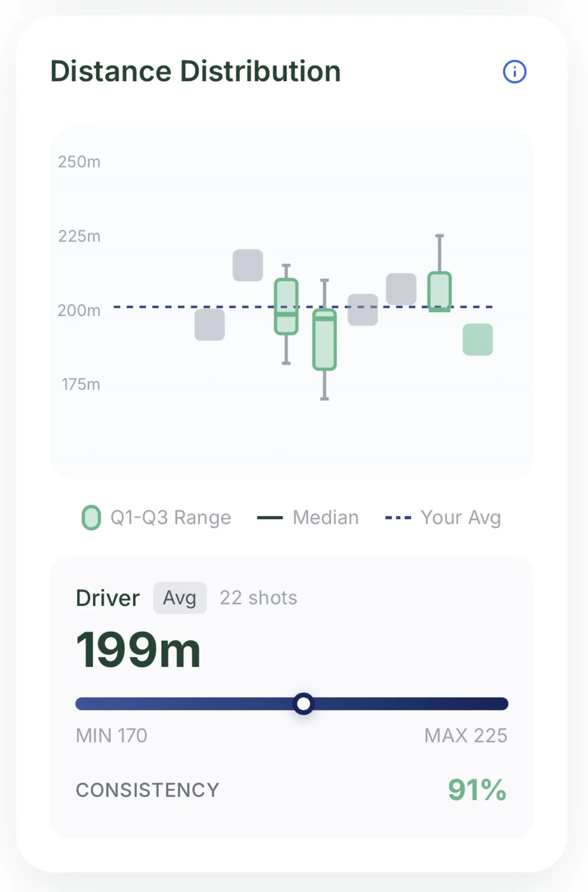Screen dimensions: 588x892
Task: Select the lowest box plot reaching below 175m
Action: pyautogui.click(x=325, y=339)
